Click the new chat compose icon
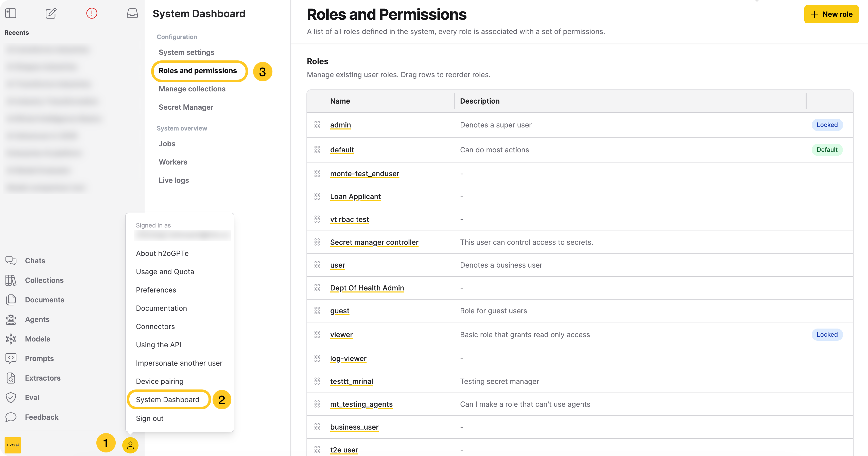Image resolution: width=868 pixels, height=456 pixels. pyautogui.click(x=51, y=13)
